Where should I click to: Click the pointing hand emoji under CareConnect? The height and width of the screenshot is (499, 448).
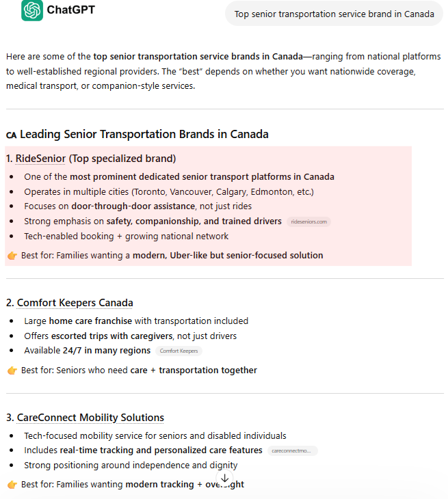[12, 485]
